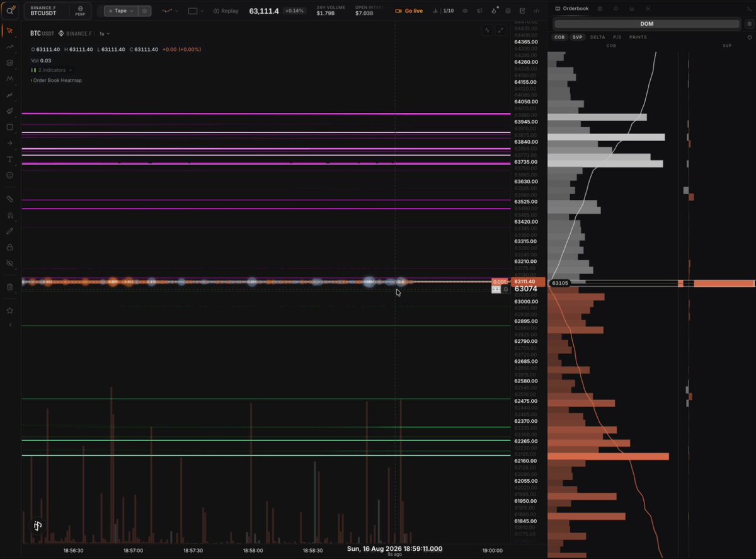Enable magnet snapping mode
This screenshot has width=756, height=559.
[10, 215]
